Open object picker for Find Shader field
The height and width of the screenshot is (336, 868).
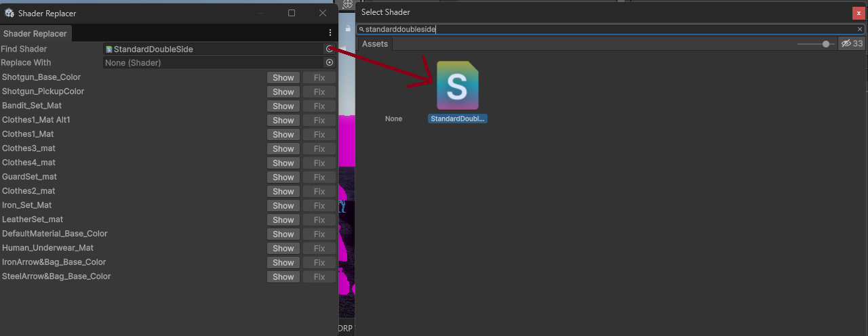330,49
